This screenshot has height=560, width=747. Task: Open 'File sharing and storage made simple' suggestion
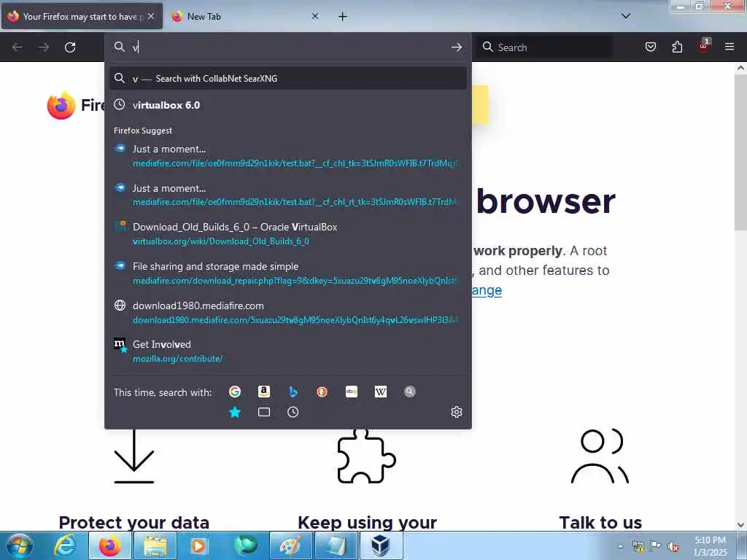click(x=287, y=273)
